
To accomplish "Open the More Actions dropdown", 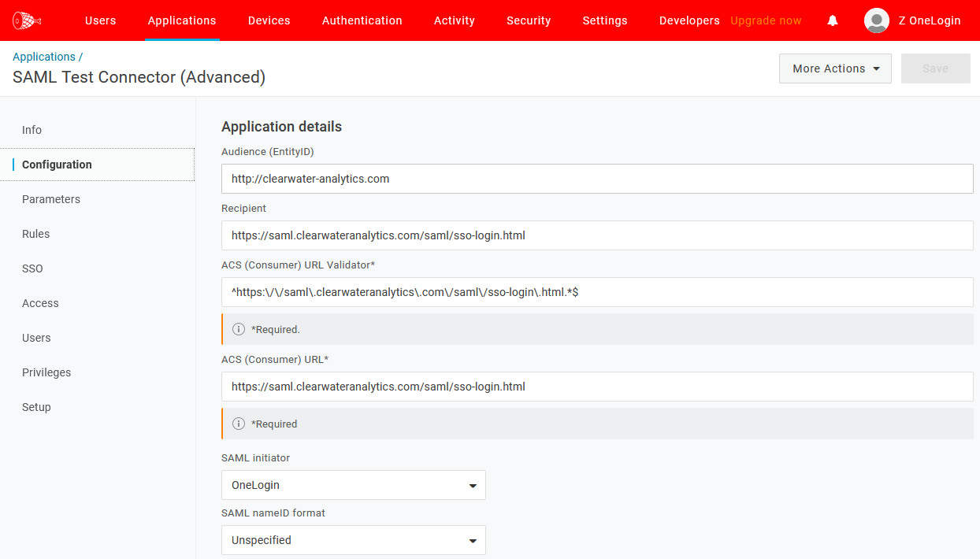I will click(835, 68).
